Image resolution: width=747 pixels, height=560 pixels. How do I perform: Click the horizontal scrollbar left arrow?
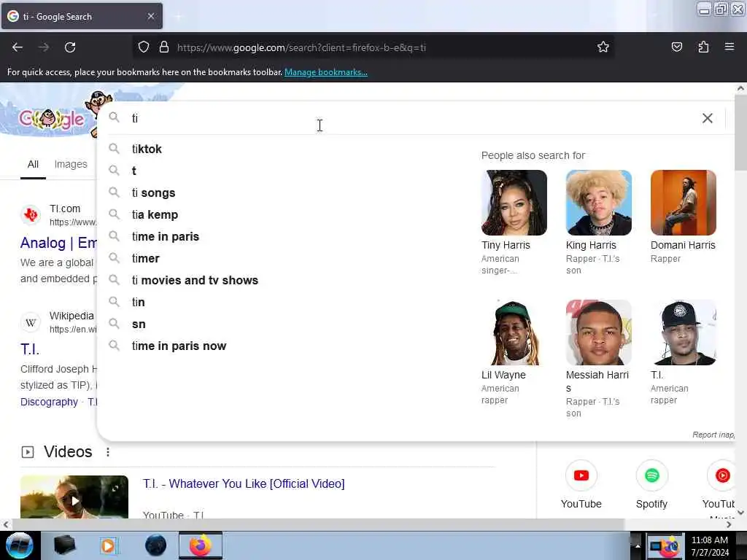5,524
